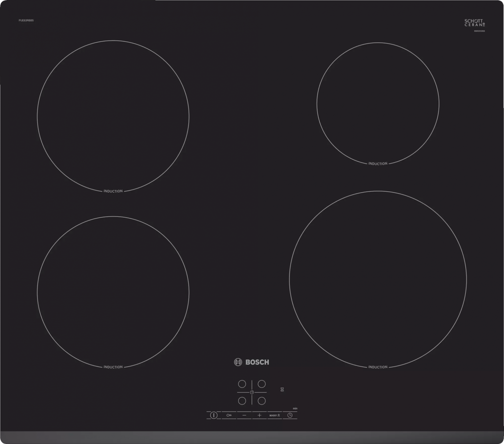Select the top-right cooking zone selector circle
The image size is (504, 444).
(262, 384)
